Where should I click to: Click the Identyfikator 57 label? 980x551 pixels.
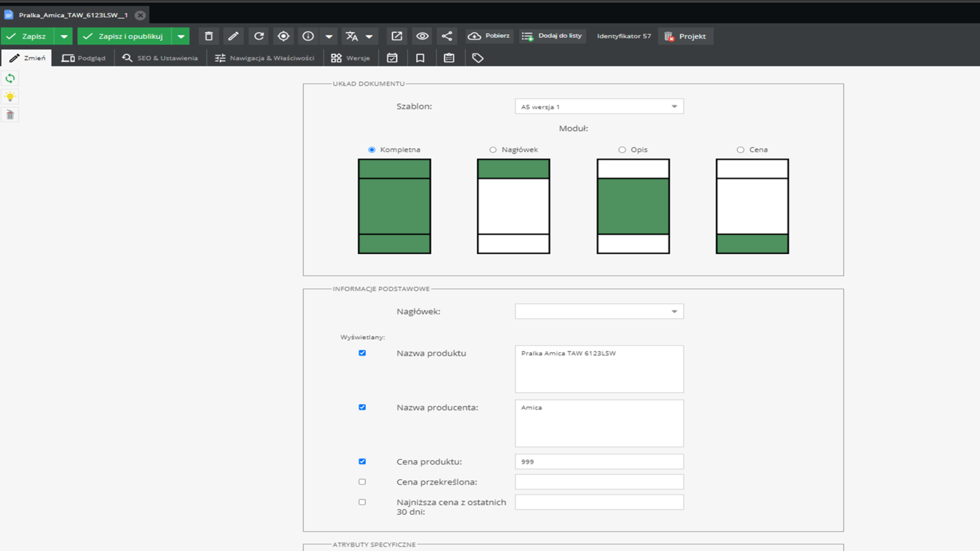[624, 36]
